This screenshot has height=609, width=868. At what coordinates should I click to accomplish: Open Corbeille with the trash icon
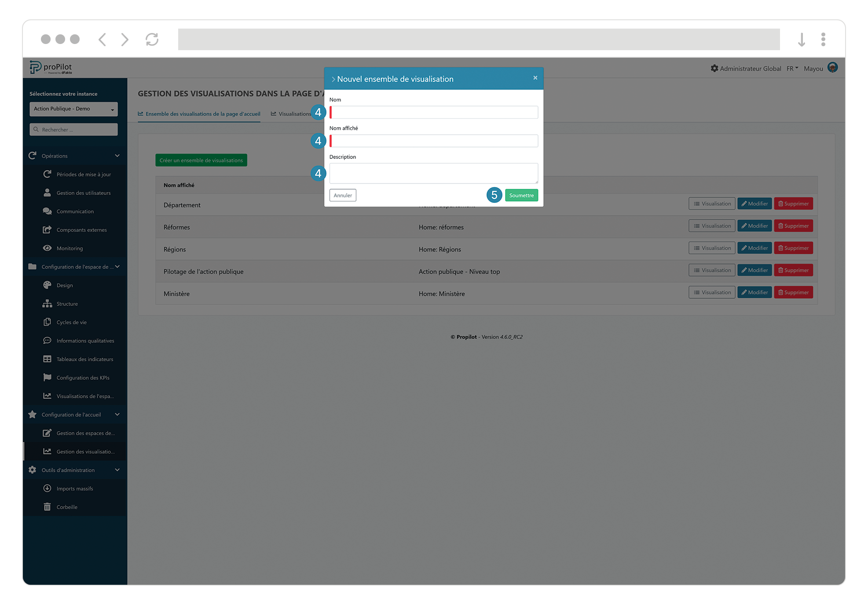click(x=48, y=506)
